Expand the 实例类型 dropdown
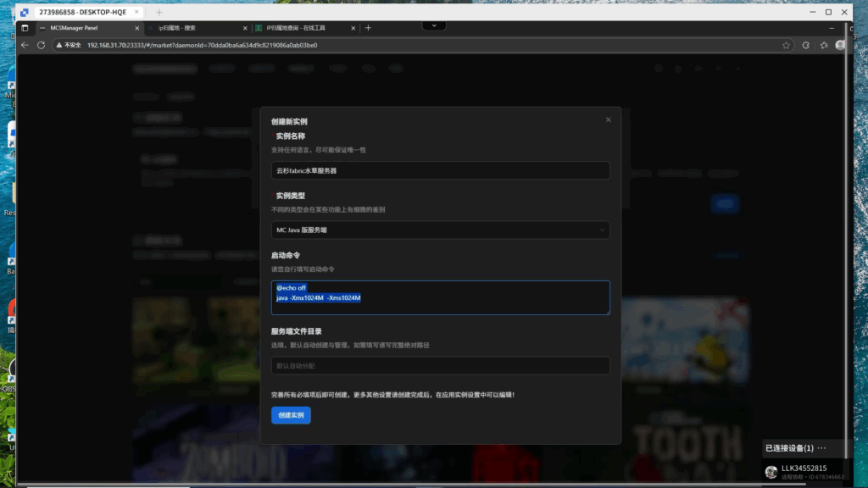868x488 pixels. pos(440,230)
